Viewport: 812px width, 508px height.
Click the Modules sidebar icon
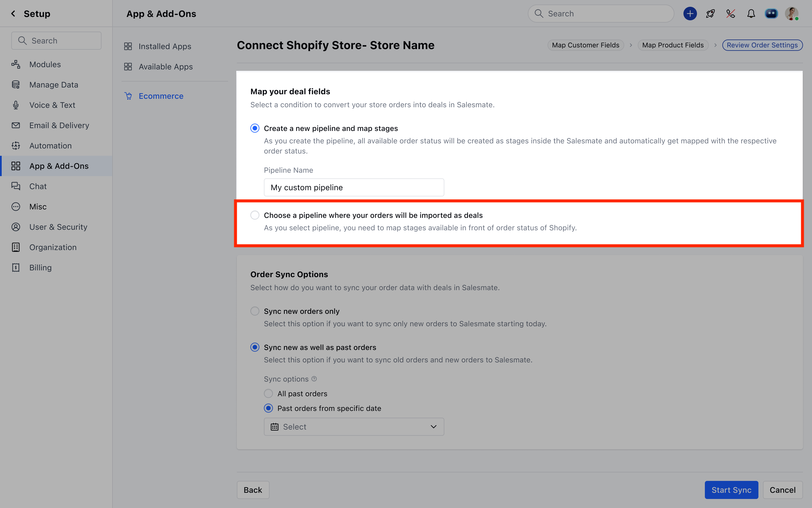[16, 64]
